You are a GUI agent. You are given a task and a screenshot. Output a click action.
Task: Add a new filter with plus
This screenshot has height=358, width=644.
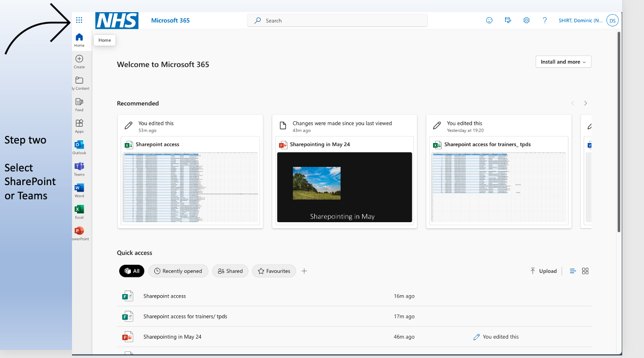pos(304,271)
